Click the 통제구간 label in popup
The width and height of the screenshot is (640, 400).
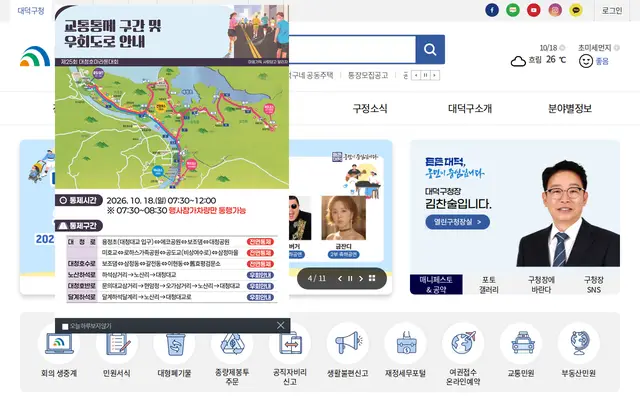click(x=79, y=226)
